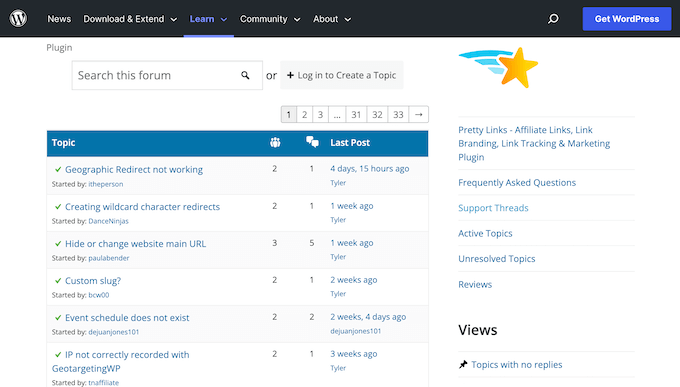This screenshot has width=680, height=387.
Task: Click the Pretty Links star logo
Action: pyautogui.click(x=498, y=68)
